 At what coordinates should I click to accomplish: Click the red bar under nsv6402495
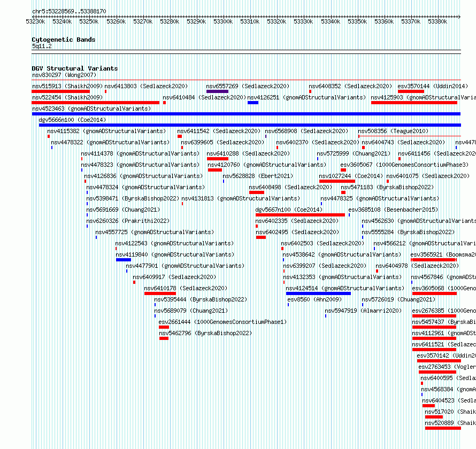[x=261, y=237]
